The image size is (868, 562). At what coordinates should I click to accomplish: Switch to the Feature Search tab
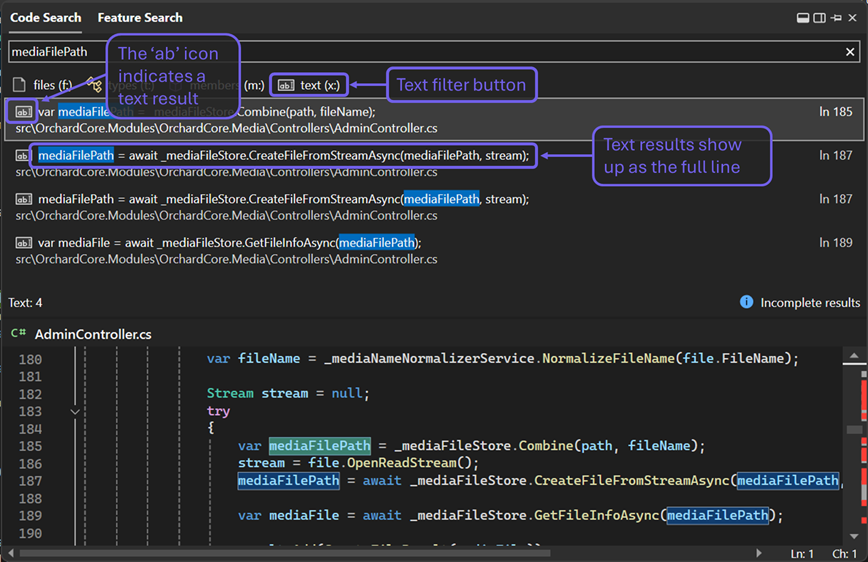tap(140, 18)
